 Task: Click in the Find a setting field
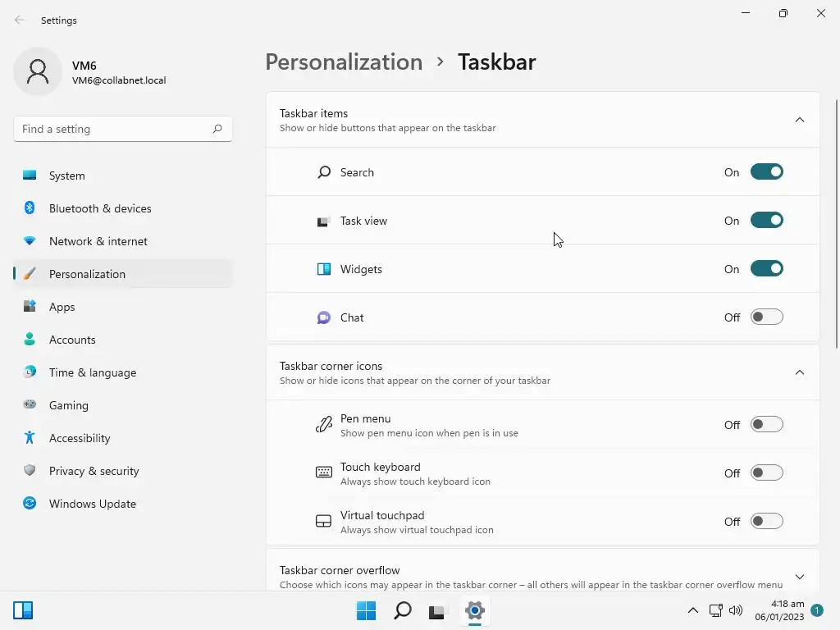123,129
